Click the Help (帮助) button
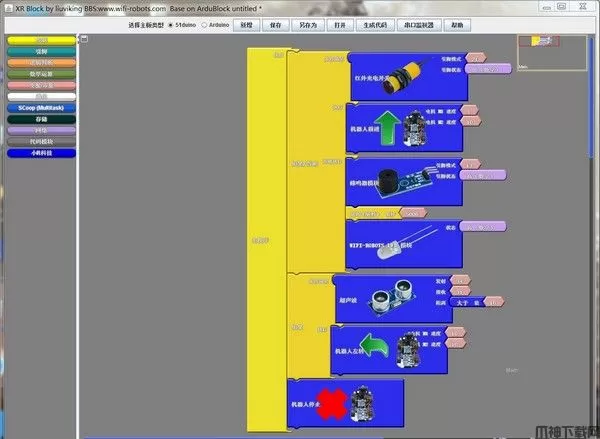Screen dimensions: 600x439 click(457, 25)
